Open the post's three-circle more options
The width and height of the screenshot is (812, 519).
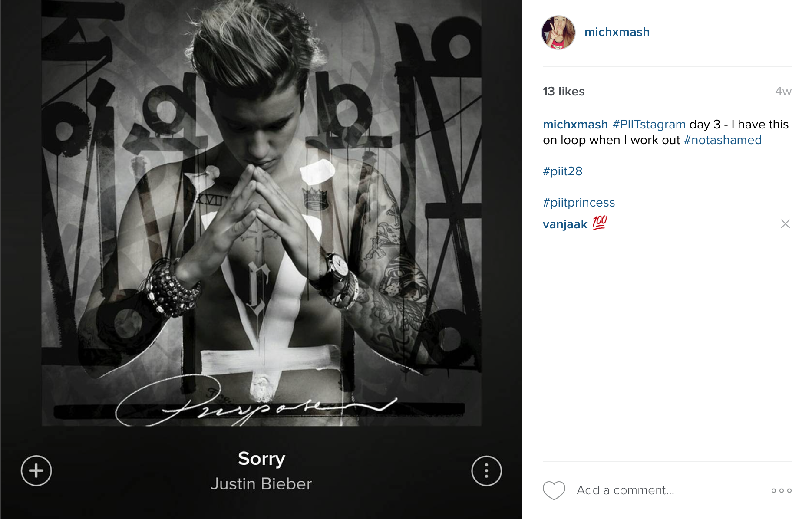pos(781,490)
